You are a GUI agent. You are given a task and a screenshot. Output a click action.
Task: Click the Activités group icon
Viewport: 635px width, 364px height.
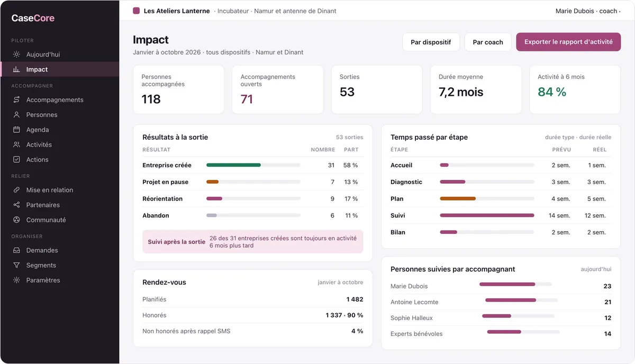pos(16,144)
